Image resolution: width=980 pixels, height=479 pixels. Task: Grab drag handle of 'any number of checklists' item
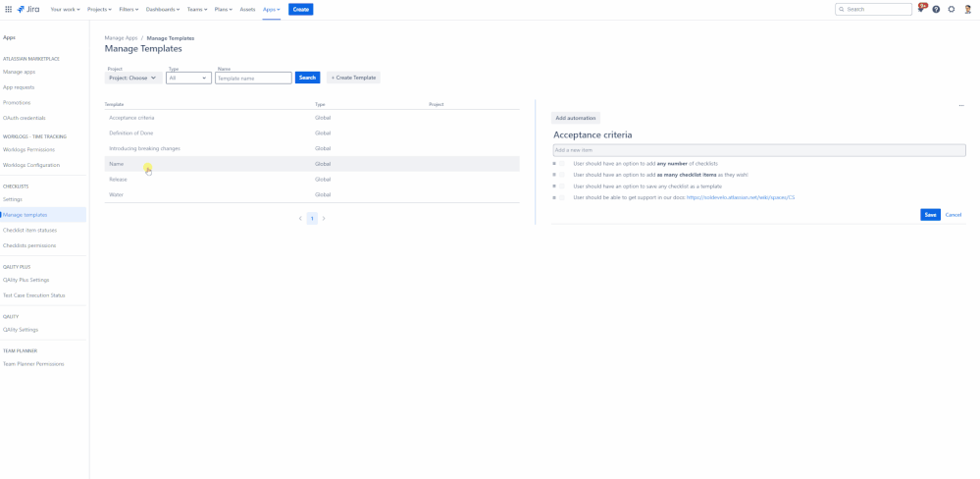click(x=553, y=164)
